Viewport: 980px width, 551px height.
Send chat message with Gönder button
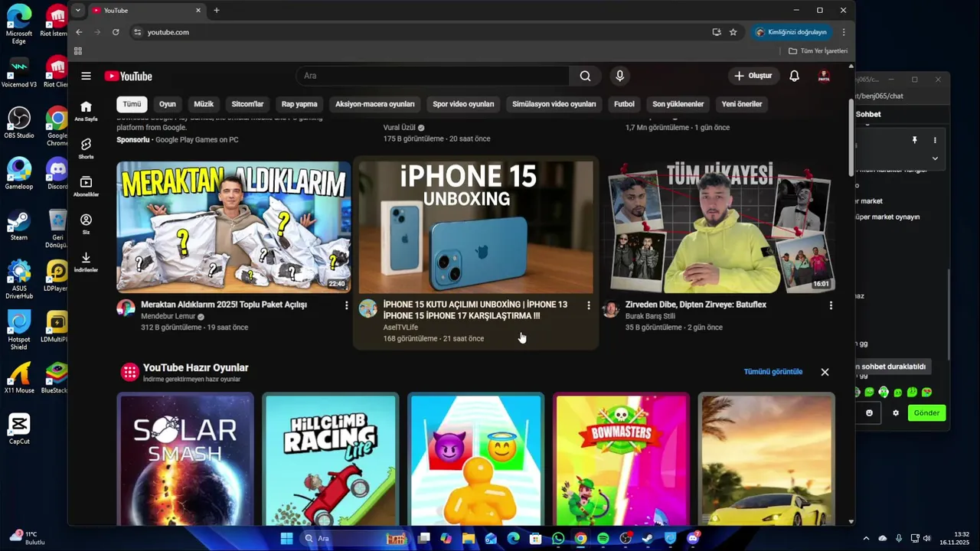(926, 413)
